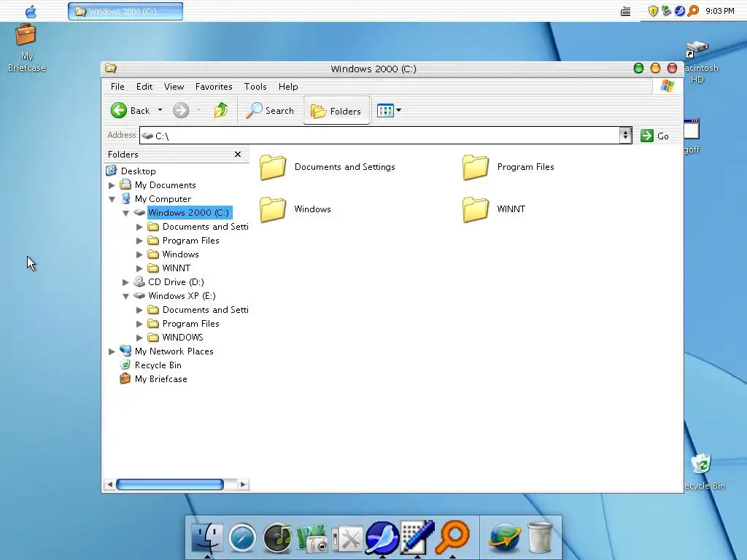747x560 pixels.
Task: Open the Edit menu
Action: tap(144, 87)
